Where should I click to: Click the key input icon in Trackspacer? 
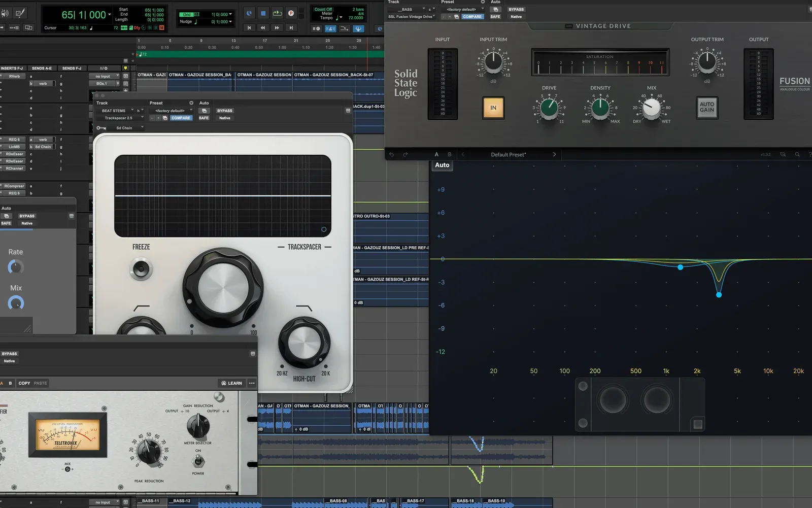coord(101,128)
